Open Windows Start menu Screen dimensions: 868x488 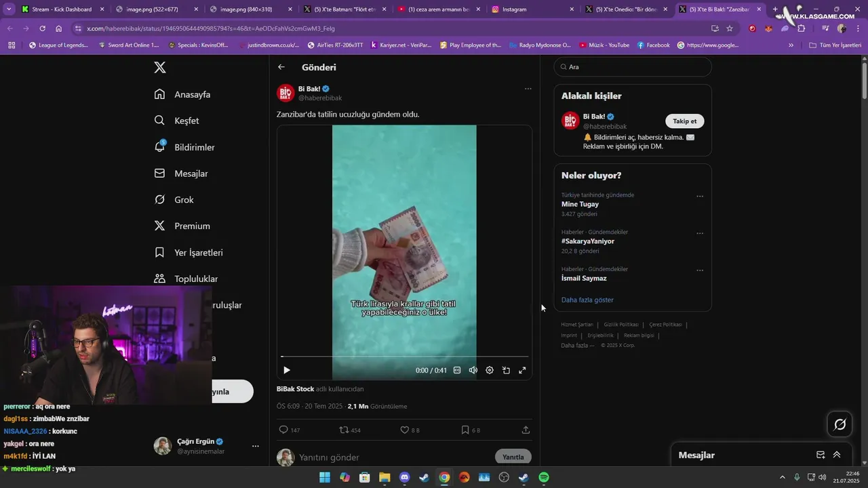pos(325,477)
